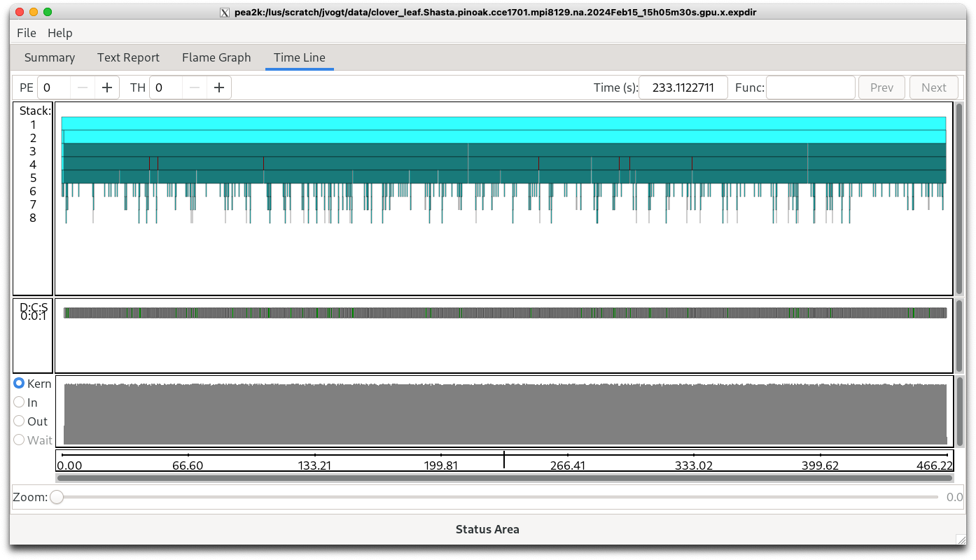This screenshot has width=976, height=560.
Task: Click the Time (s) input field
Action: [683, 87]
